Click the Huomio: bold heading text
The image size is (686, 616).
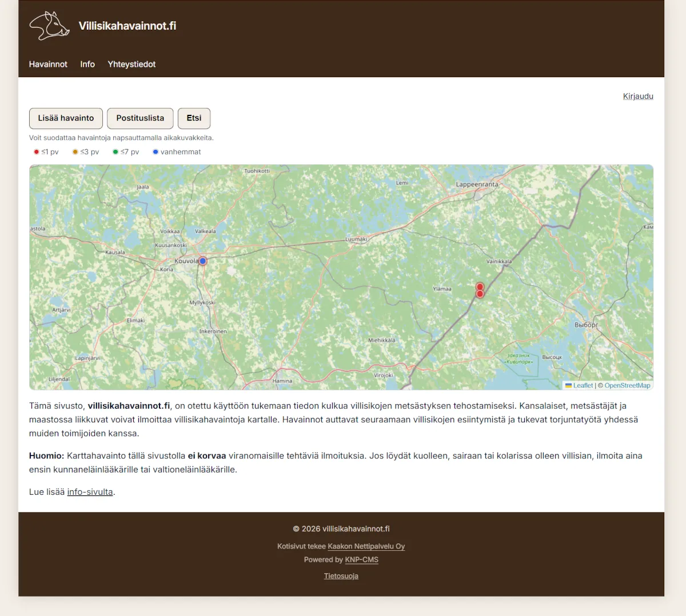46,456
